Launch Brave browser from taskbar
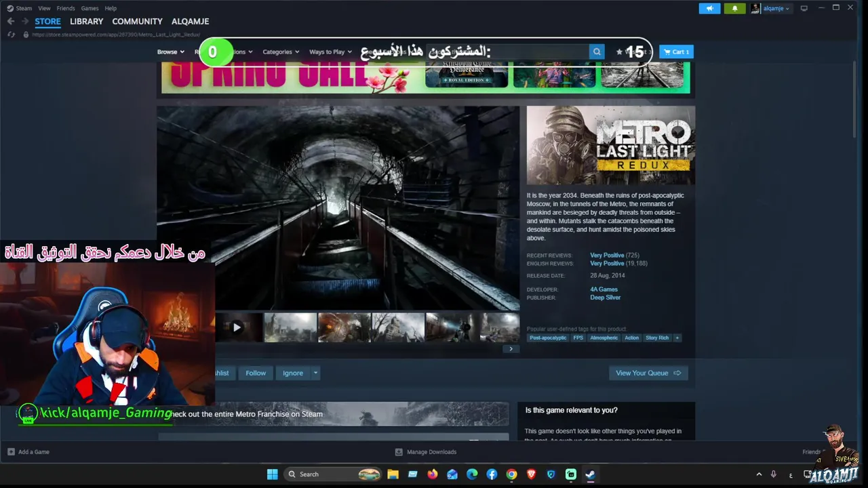Screen dimensions: 868x488 coord(531,474)
